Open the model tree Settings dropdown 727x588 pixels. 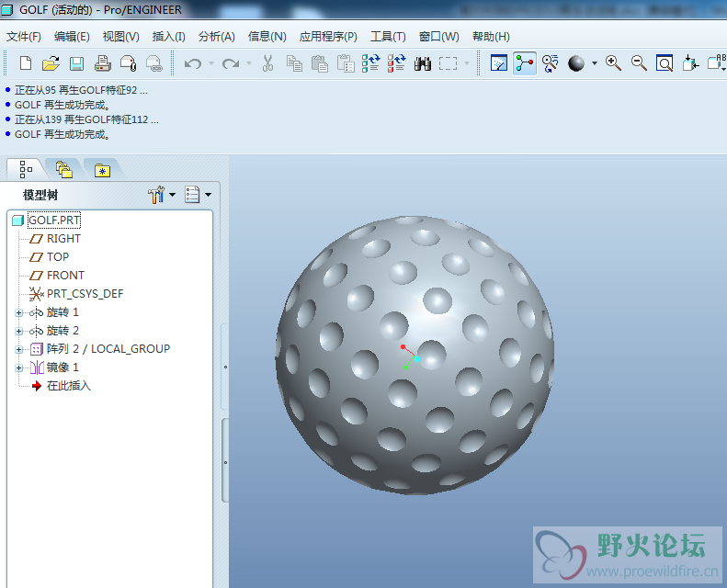(x=198, y=195)
